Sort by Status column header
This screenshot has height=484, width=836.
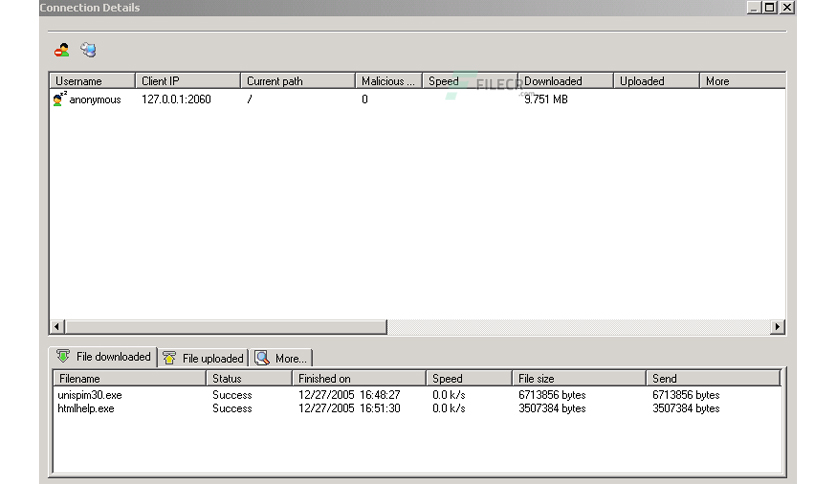(x=250, y=378)
